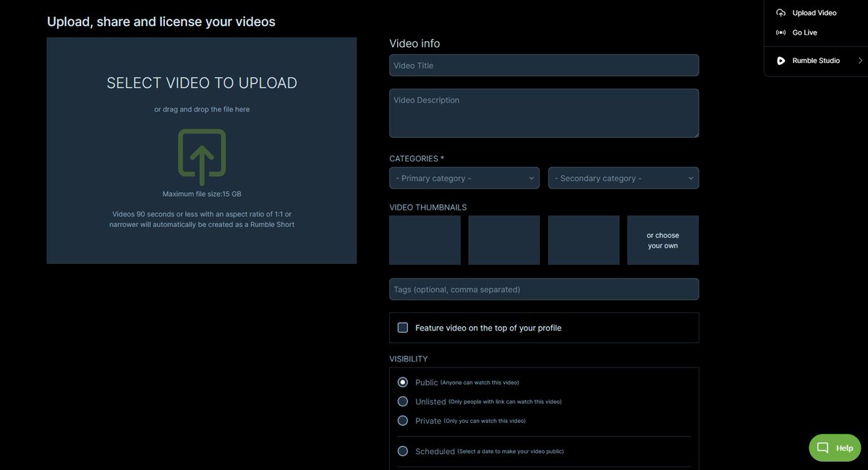868x470 pixels.
Task: Click '(Only you can watch this video)' text
Action: pyautogui.click(x=485, y=421)
